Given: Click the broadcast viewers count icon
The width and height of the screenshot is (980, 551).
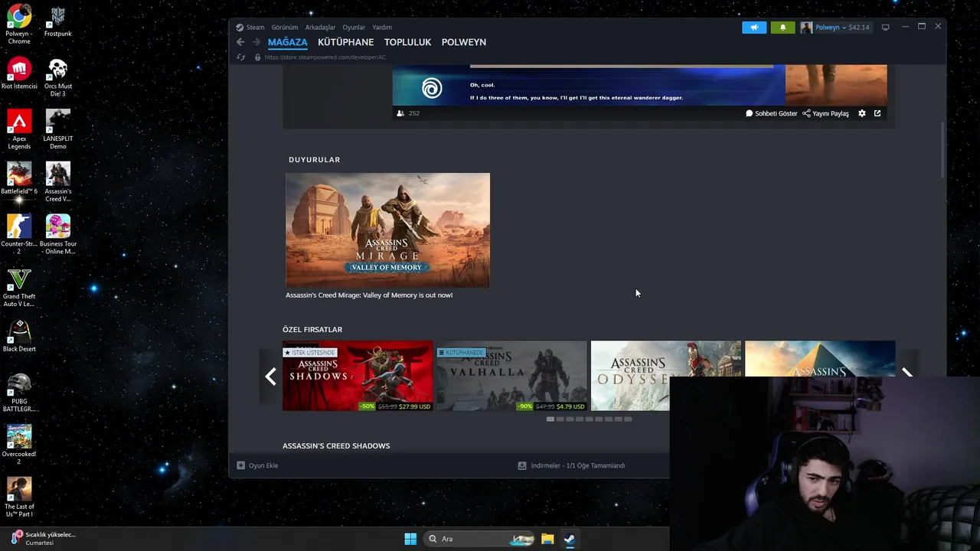Looking at the screenshot, I should click(x=400, y=113).
